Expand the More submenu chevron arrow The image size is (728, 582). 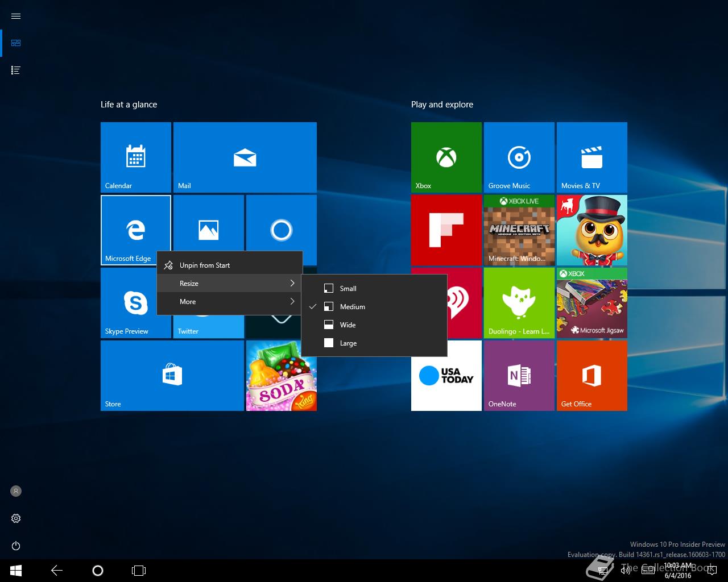click(292, 302)
